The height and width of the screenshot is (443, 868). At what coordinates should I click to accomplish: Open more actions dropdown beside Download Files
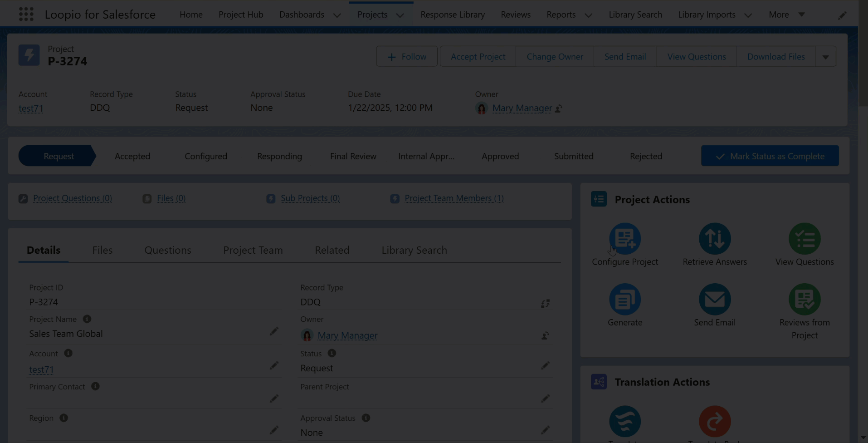point(825,57)
